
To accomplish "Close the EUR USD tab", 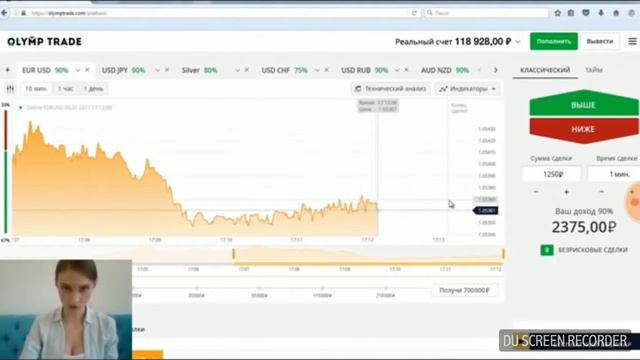I will [x=87, y=70].
